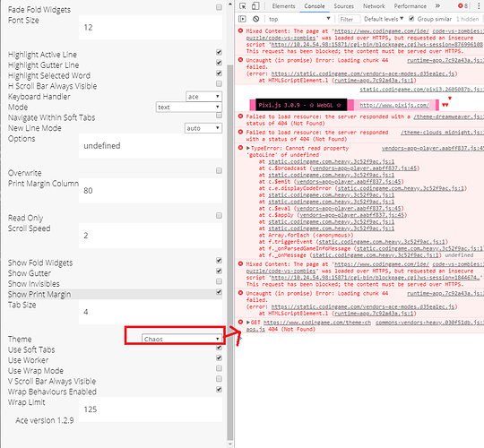Show the console sidebar panel icon

242,19
